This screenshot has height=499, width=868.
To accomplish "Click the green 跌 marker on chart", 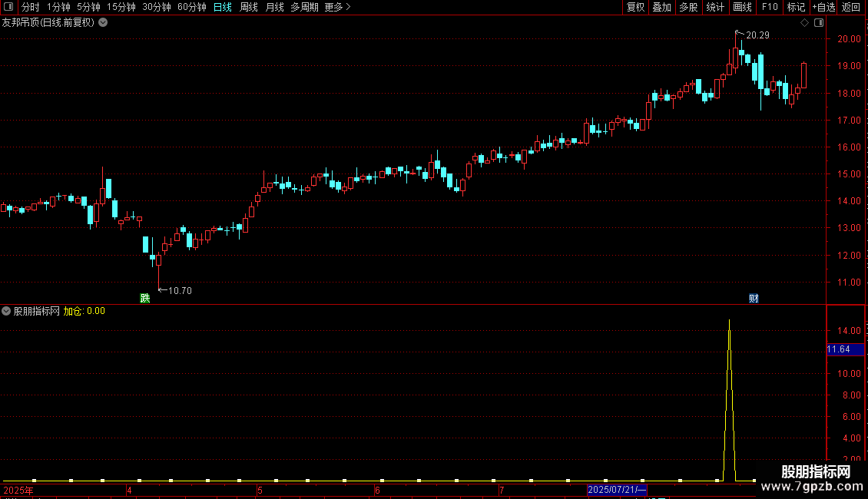I will pos(145,298).
